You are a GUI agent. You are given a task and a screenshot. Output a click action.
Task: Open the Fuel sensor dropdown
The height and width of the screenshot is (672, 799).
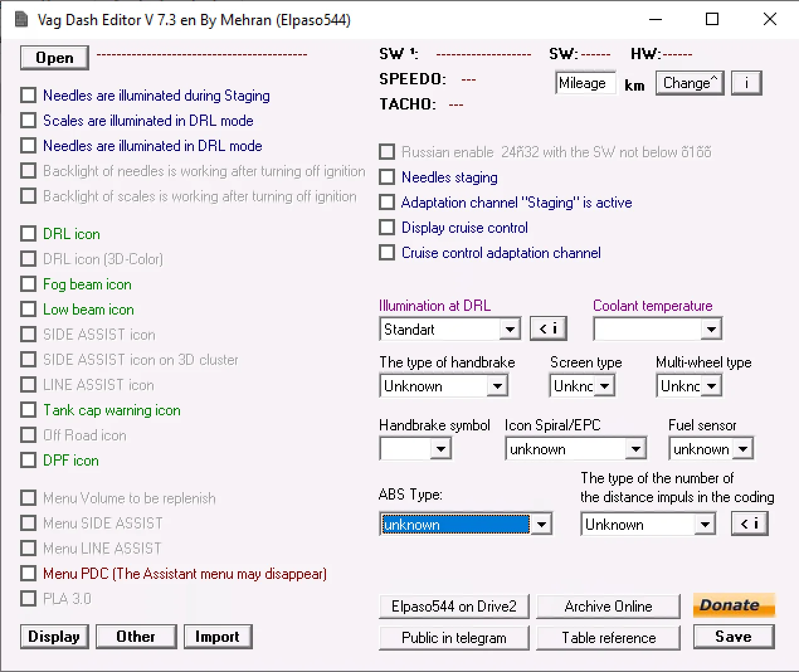[x=743, y=449]
